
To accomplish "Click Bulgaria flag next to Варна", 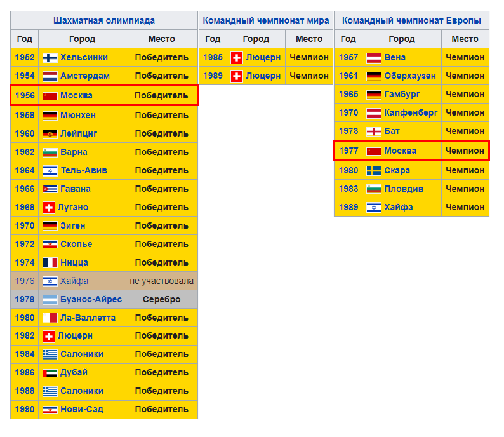I will (x=50, y=152).
